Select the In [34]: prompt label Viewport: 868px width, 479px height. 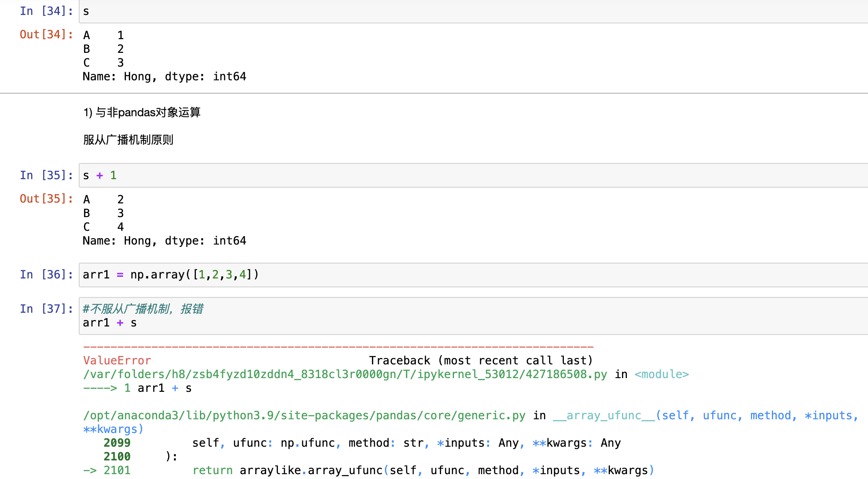(x=46, y=11)
